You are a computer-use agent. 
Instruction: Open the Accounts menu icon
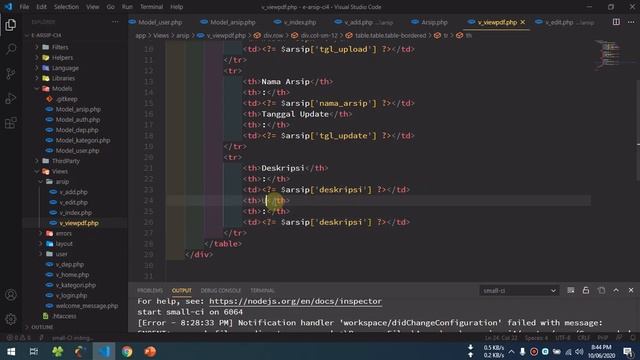11,295
